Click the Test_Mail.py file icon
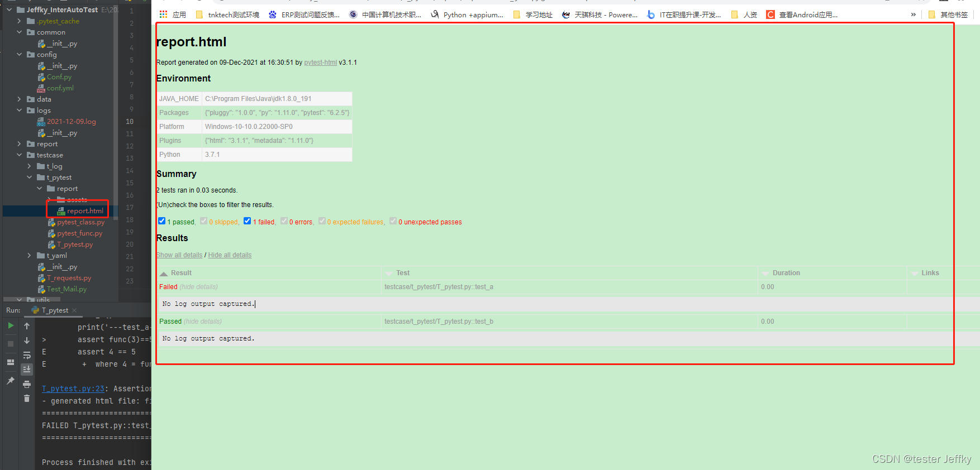The height and width of the screenshot is (470, 980). pos(41,289)
